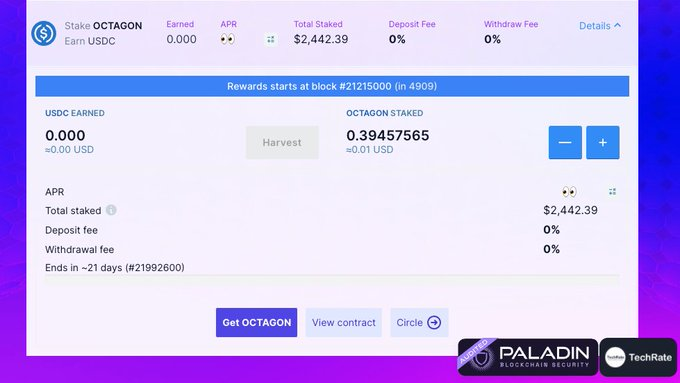Image resolution: width=680 pixels, height=383 pixels.
Task: Click the Earn USDC subtitle
Action: (90, 41)
